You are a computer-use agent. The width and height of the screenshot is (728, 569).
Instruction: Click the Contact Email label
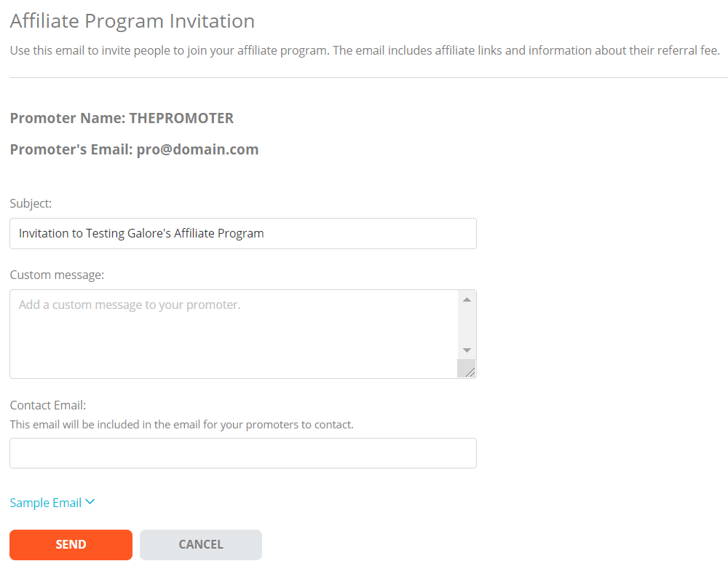click(x=48, y=405)
